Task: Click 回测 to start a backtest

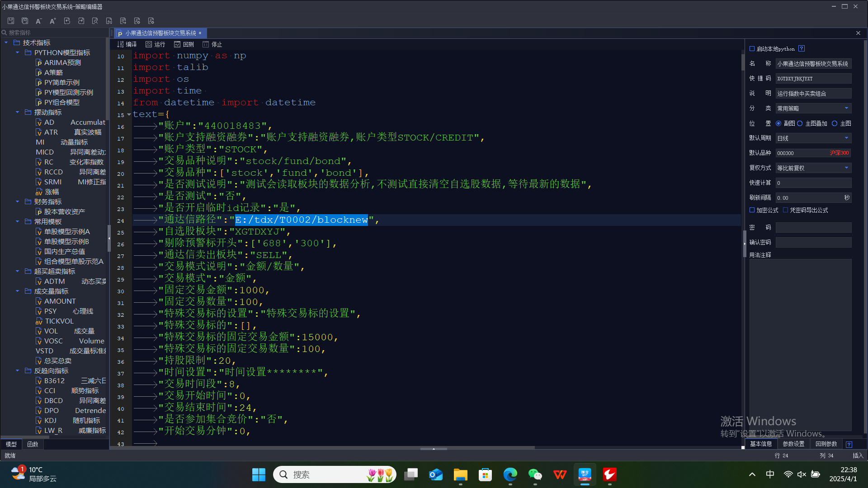Action: point(184,44)
